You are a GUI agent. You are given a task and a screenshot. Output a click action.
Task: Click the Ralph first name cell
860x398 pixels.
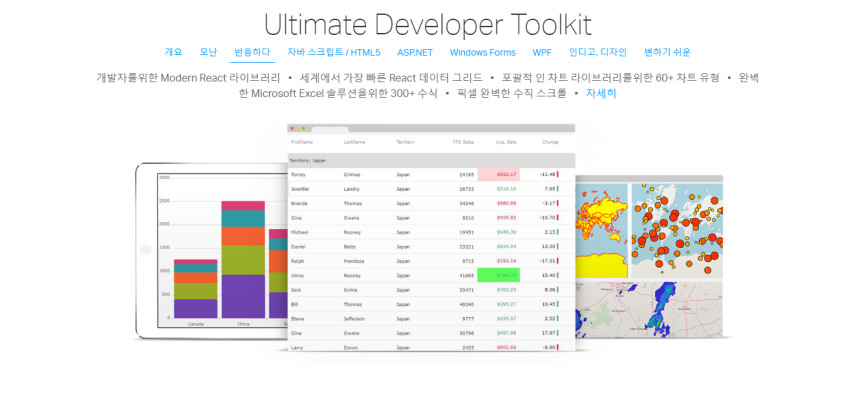point(298,261)
